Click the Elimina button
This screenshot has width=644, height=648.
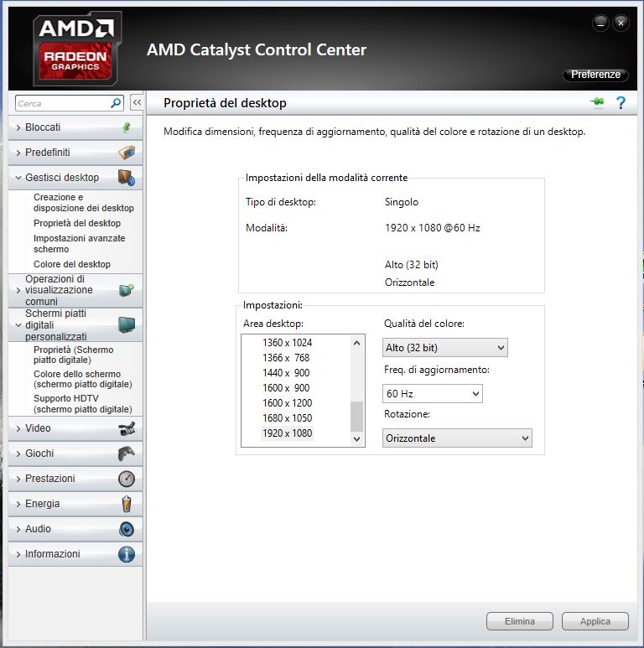coord(520,621)
